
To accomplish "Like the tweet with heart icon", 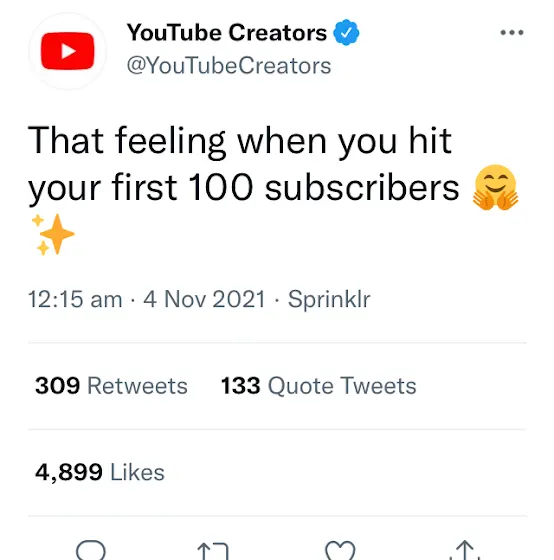I will (340, 550).
